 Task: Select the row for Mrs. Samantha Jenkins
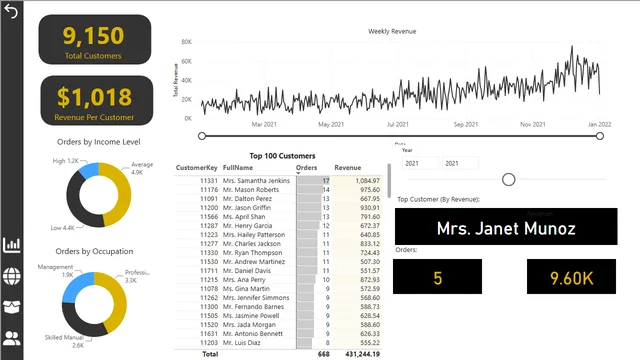click(278, 180)
